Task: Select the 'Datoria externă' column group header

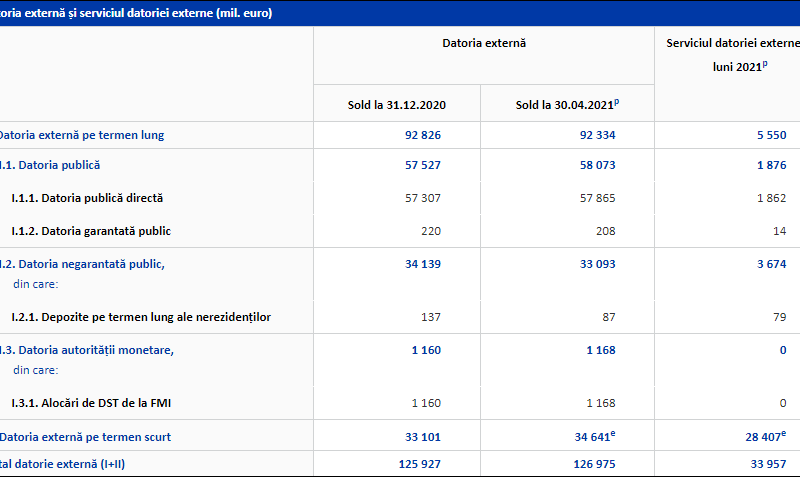Action: click(x=484, y=44)
